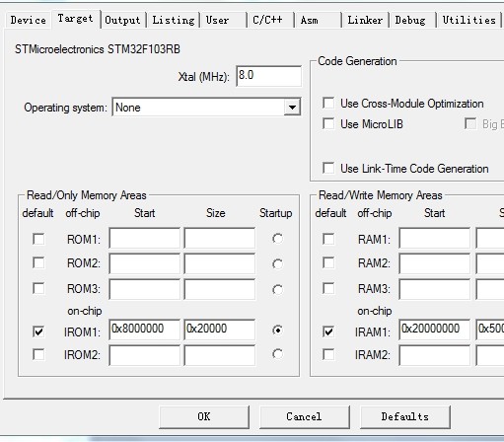The height and width of the screenshot is (442, 504).
Task: Click the ROM1 Start field
Action: click(144, 238)
